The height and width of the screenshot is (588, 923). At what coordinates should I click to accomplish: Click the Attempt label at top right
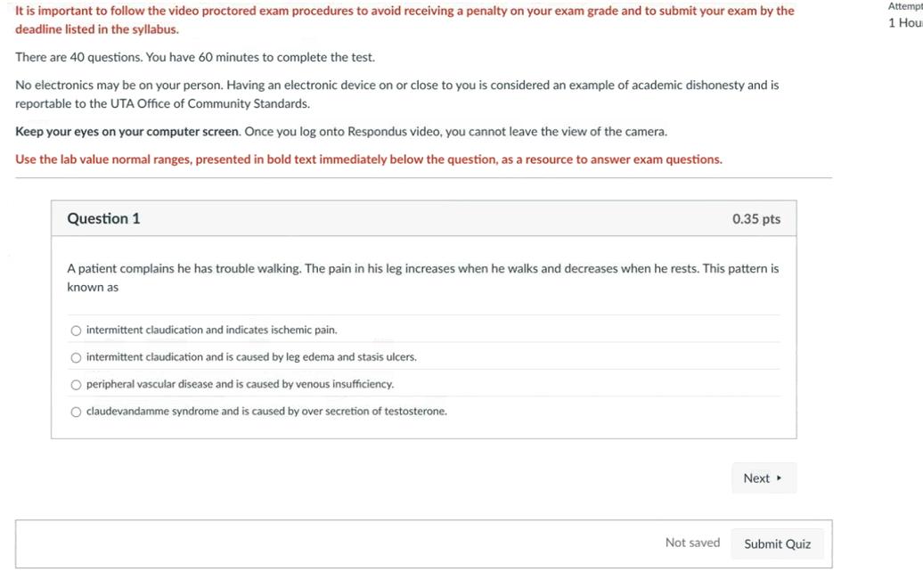[x=904, y=6]
